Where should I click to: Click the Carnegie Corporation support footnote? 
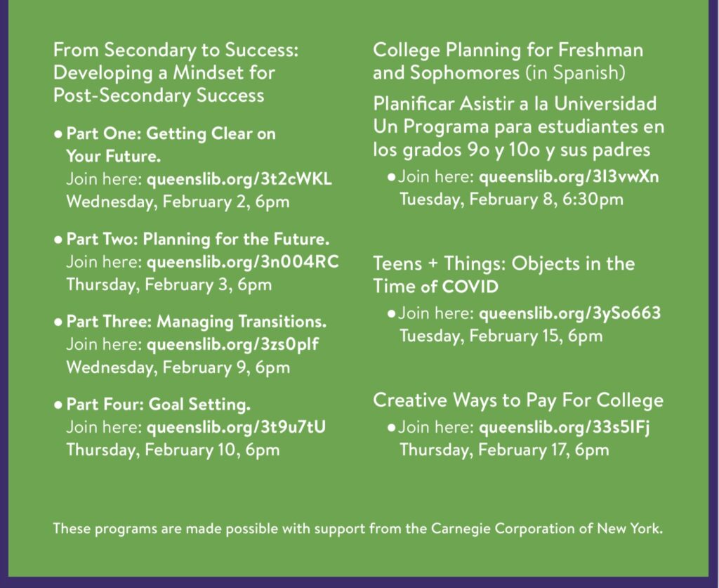[358, 528]
